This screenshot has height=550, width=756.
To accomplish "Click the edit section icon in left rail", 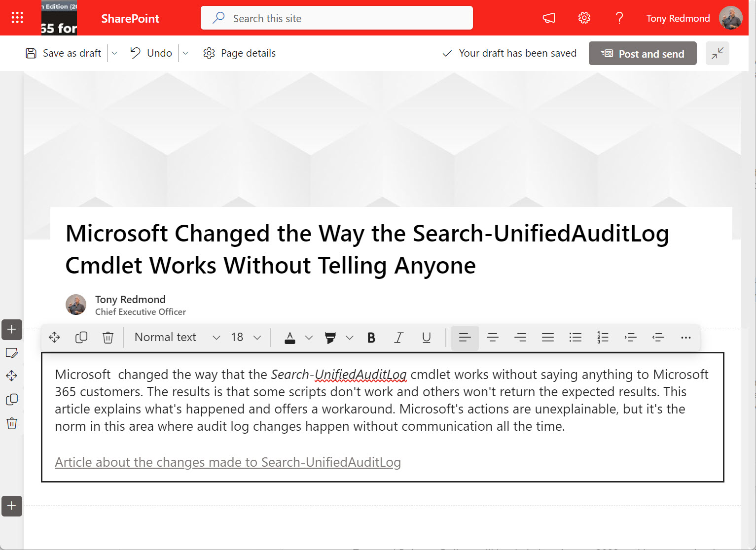I will [x=12, y=353].
